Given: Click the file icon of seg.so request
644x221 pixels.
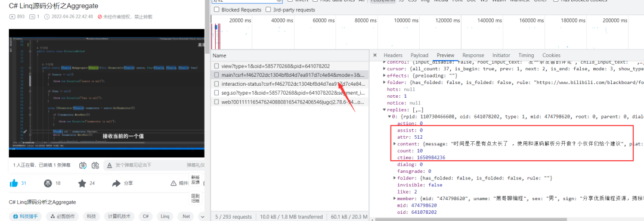Looking at the screenshot, I should tap(216, 93).
